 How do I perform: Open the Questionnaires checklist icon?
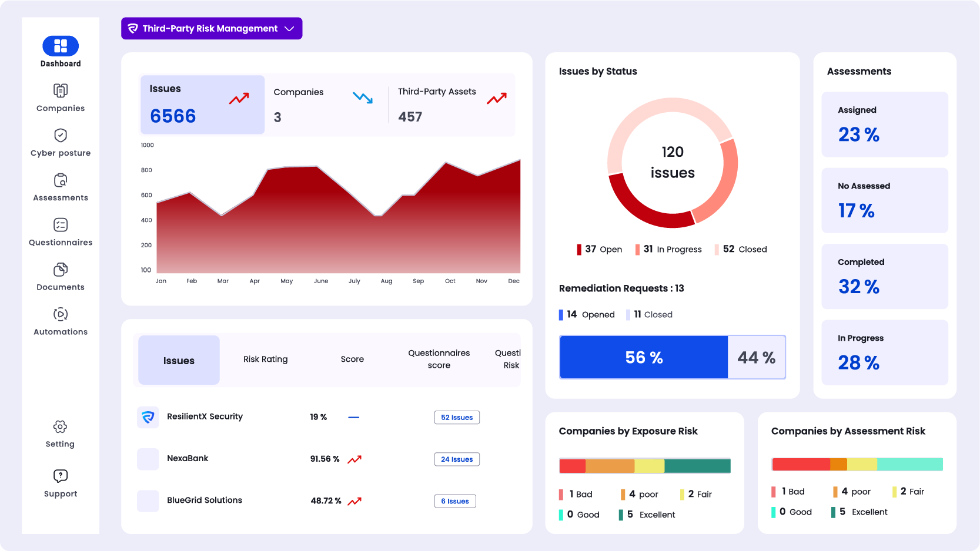tap(61, 224)
